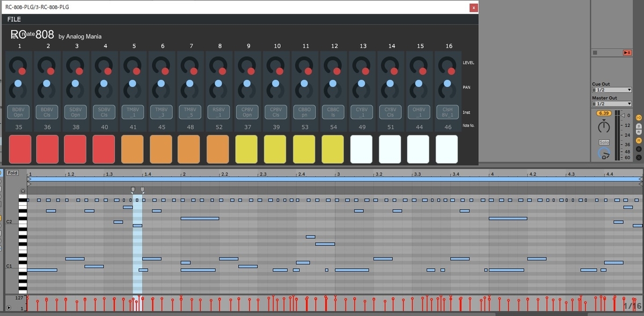Toggle the Fold button in the piano roll
644x316 pixels.
pos(12,173)
